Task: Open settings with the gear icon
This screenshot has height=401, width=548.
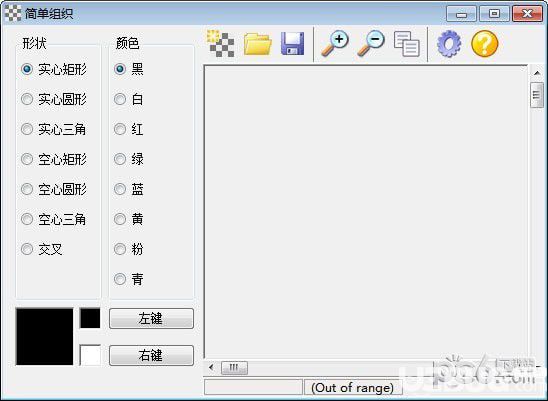Action: coord(449,44)
